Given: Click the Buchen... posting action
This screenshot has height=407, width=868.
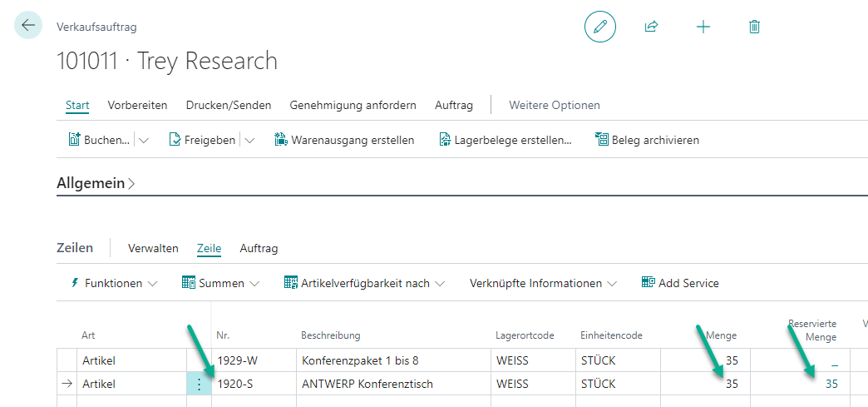Looking at the screenshot, I should 99,141.
